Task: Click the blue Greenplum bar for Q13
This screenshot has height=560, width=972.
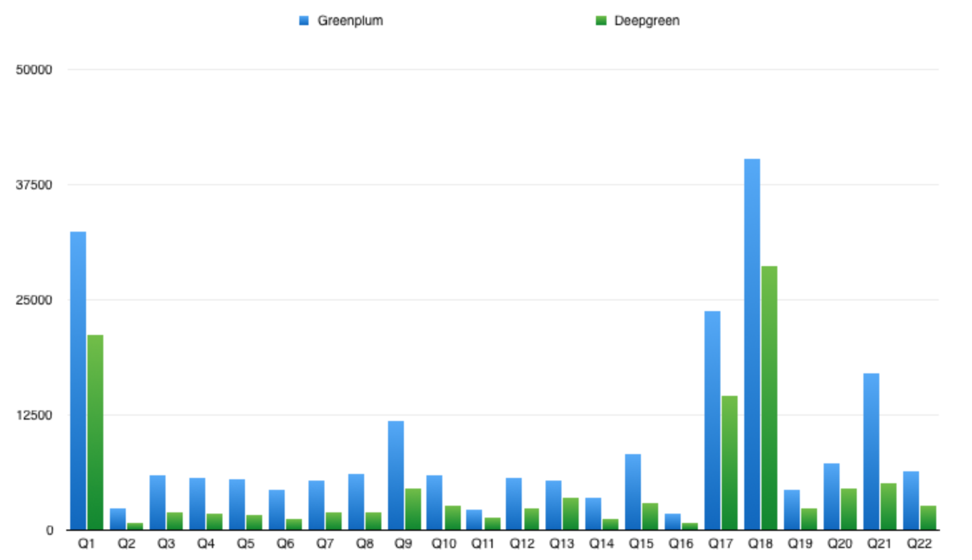Action: point(554,505)
